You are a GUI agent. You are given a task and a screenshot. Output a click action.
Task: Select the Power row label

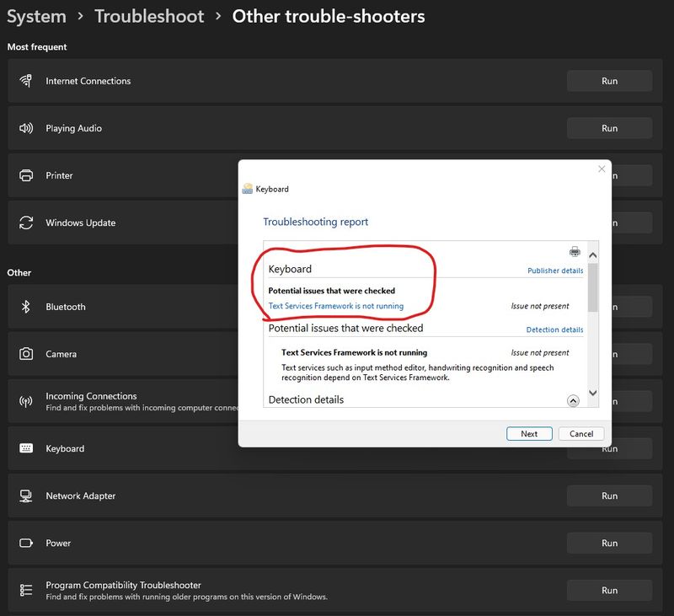click(x=58, y=543)
